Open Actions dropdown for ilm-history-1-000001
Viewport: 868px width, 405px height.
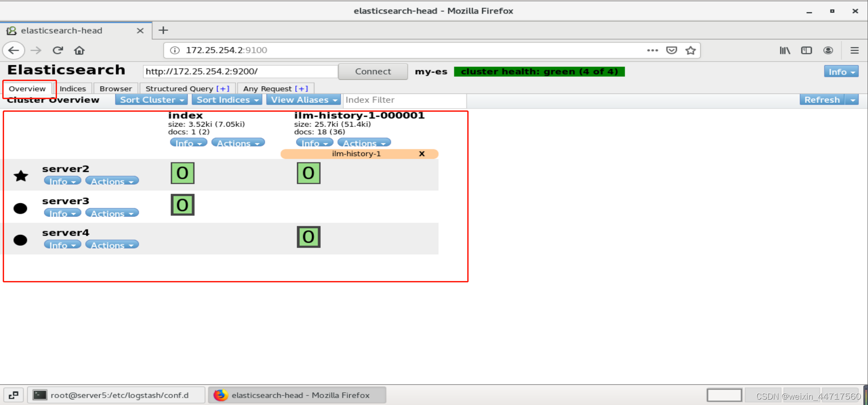(364, 143)
